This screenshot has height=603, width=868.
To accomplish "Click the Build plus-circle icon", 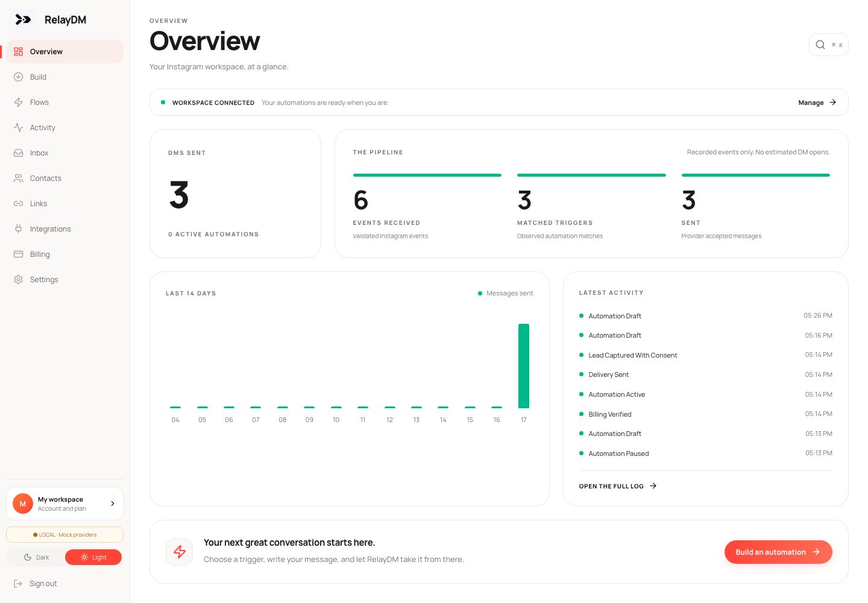I will pos(18,77).
